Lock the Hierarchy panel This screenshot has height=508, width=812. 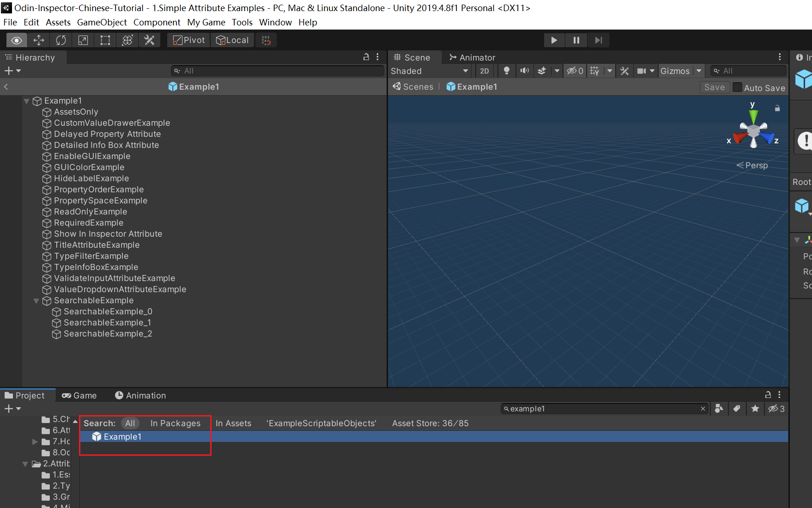[x=366, y=57]
